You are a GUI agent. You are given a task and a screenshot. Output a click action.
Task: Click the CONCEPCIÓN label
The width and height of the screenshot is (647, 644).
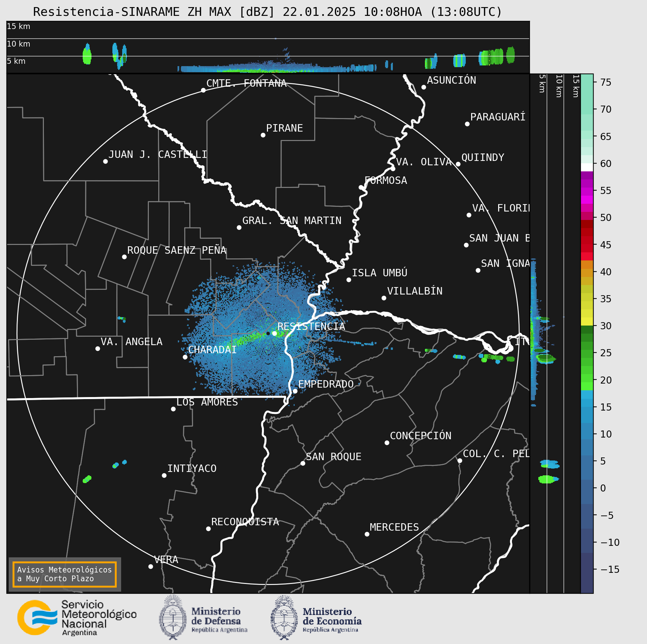coord(421,436)
